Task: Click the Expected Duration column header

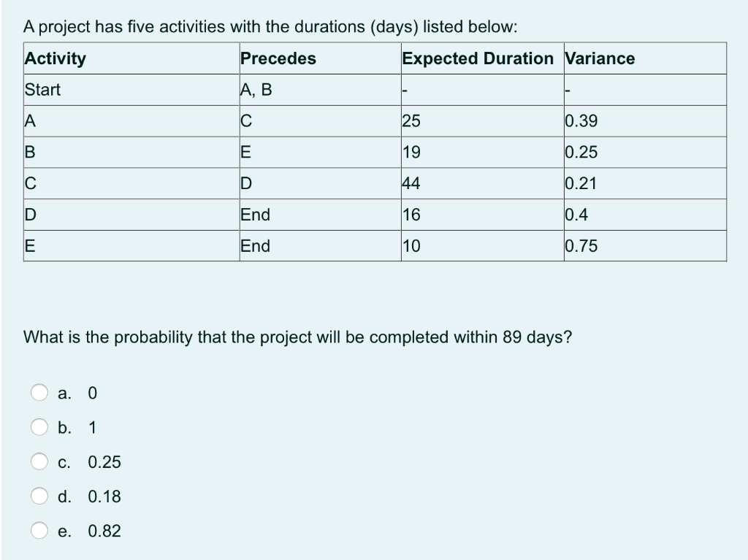Action: click(478, 58)
